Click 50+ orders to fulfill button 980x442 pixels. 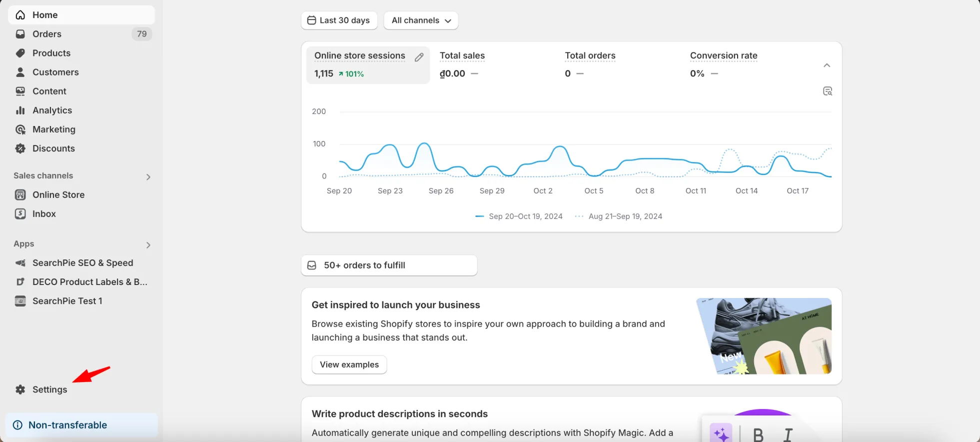tap(389, 265)
